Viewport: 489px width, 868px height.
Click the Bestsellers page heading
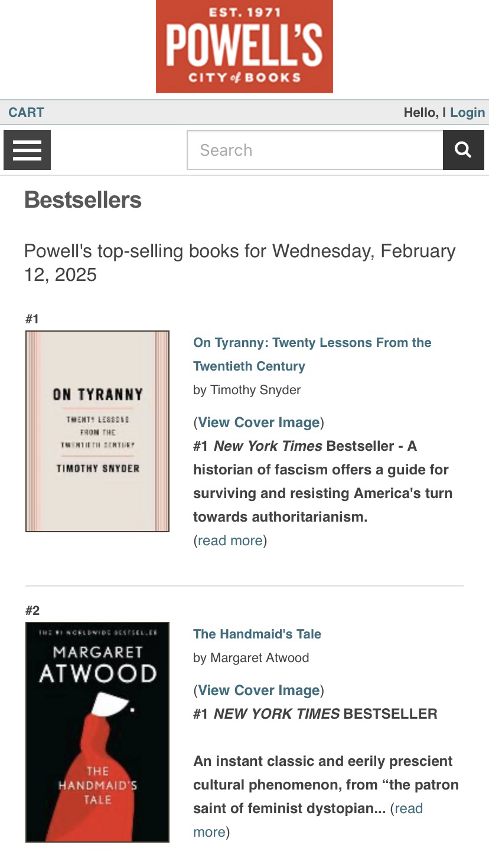tap(83, 200)
